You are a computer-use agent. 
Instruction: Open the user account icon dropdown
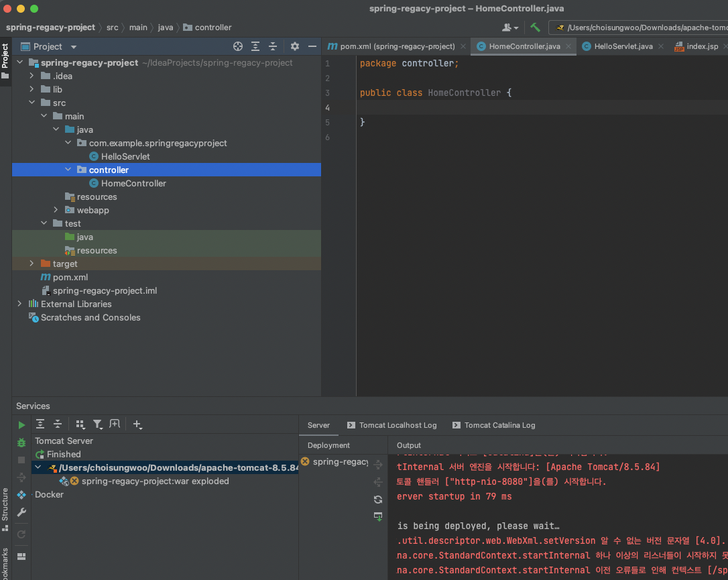click(509, 27)
